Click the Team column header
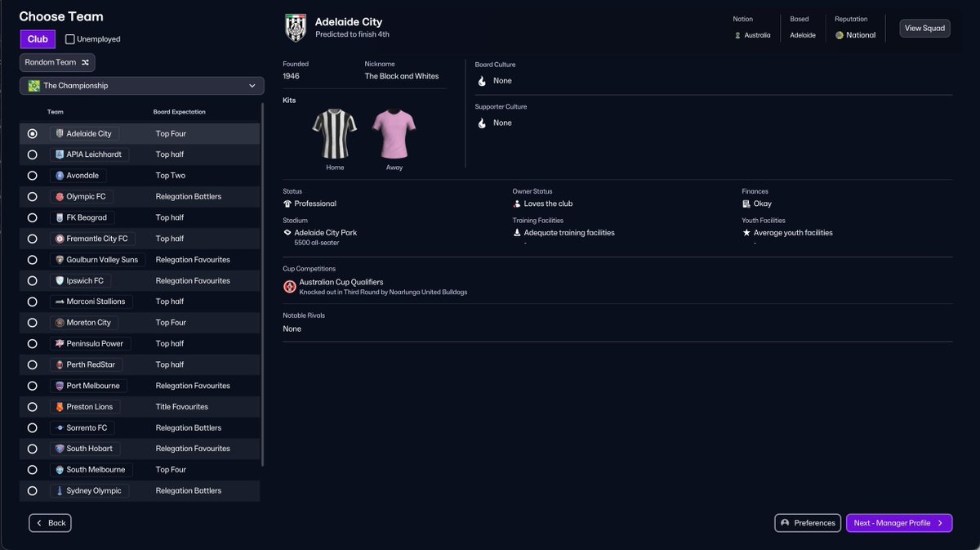The height and width of the screenshot is (550, 980). pos(56,112)
